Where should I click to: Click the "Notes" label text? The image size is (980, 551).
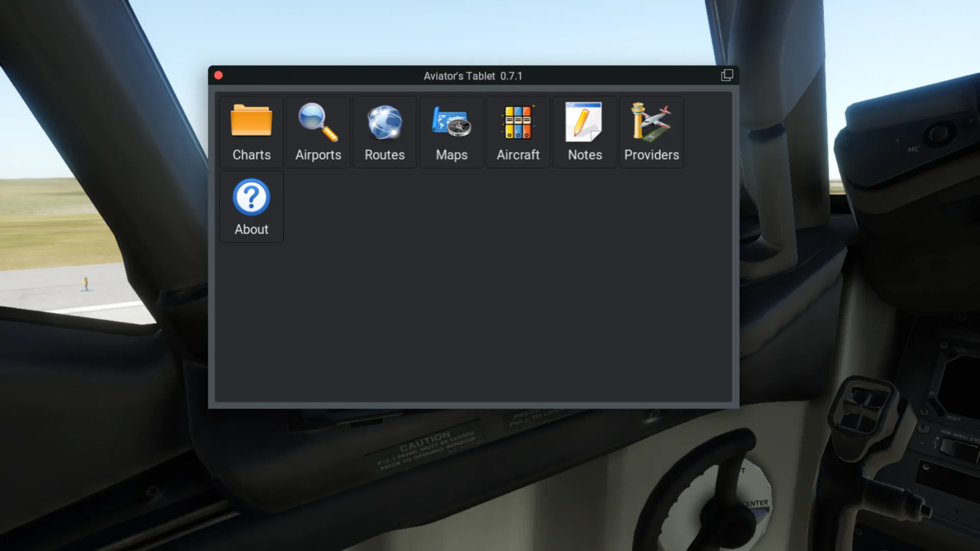coord(585,155)
